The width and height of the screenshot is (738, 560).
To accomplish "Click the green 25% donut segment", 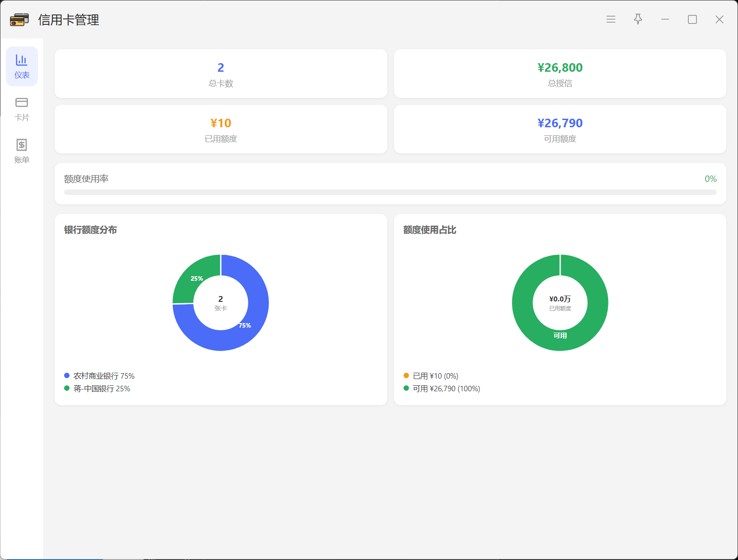I will 192,277.
